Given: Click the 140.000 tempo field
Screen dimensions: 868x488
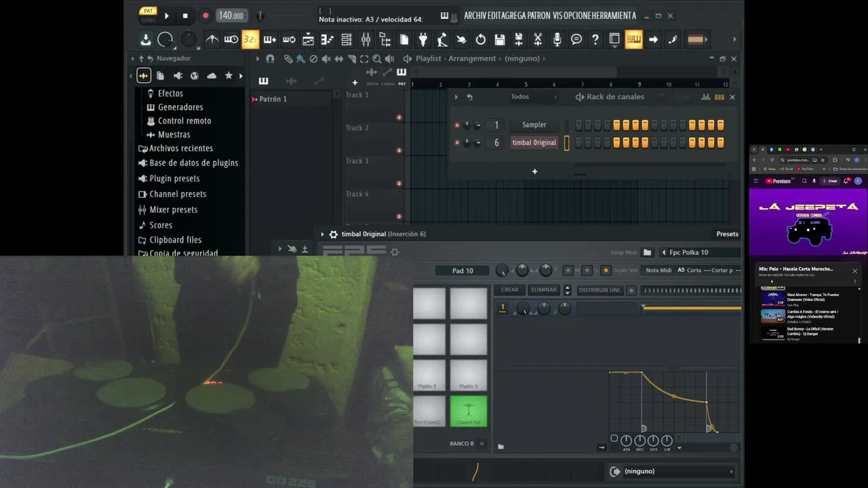Looking at the screenshot, I should tap(231, 16).
